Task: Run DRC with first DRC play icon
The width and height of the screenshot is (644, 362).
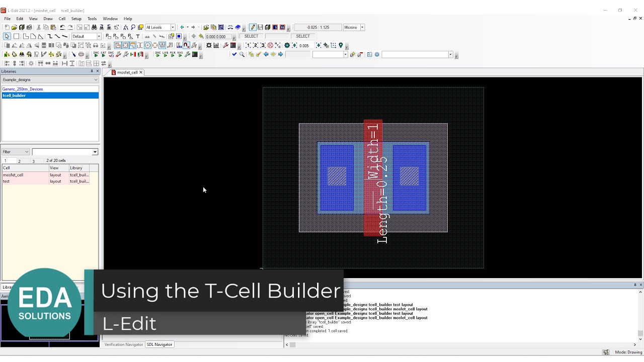Action: (96, 54)
